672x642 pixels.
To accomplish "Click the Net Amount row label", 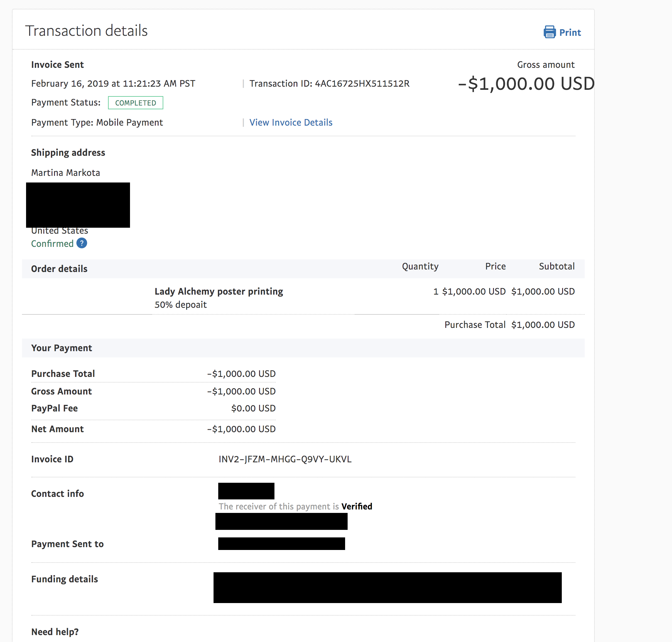I will [x=57, y=429].
